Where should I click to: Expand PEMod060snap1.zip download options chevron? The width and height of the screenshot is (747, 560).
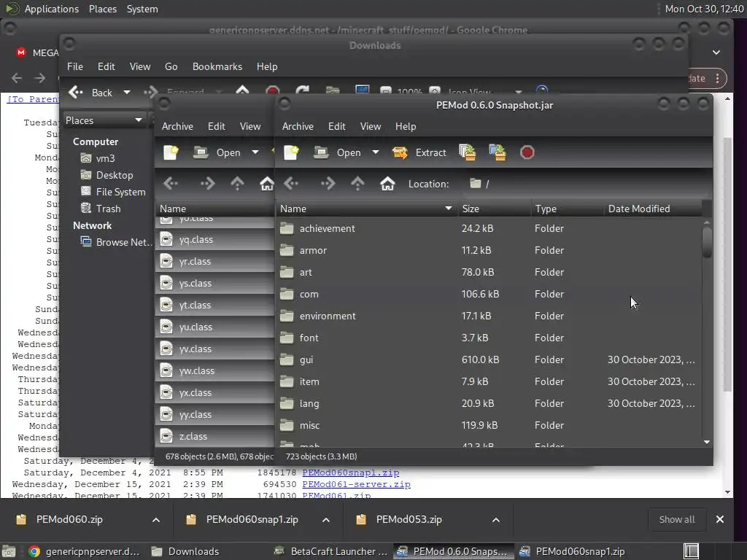pos(326,520)
